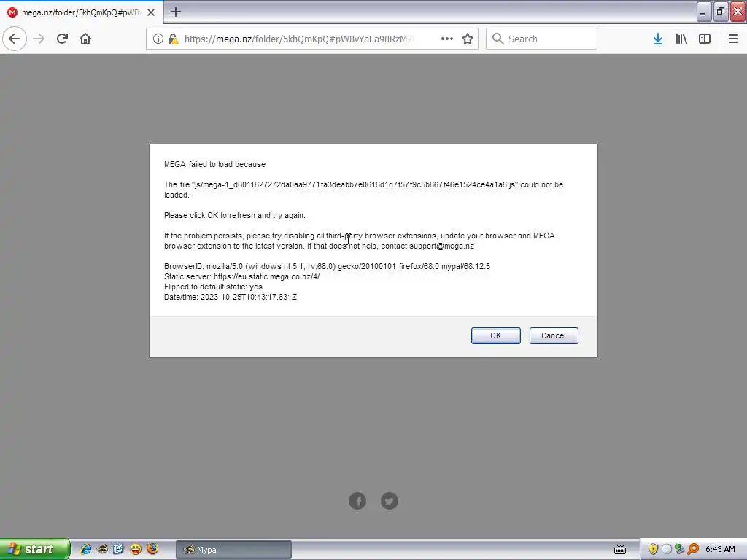Click the Twitter footer icon
Image resolution: width=747 pixels, height=560 pixels.
[x=390, y=500]
